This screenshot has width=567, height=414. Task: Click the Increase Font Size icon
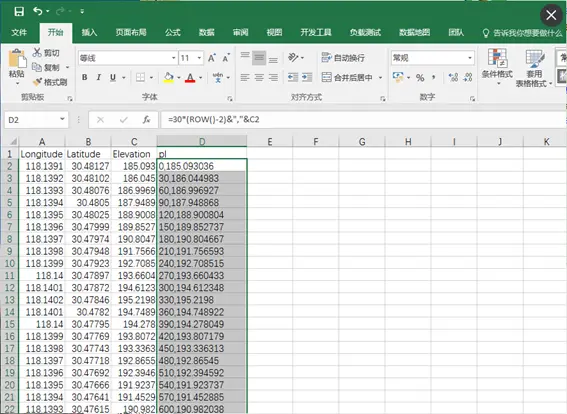click(212, 58)
